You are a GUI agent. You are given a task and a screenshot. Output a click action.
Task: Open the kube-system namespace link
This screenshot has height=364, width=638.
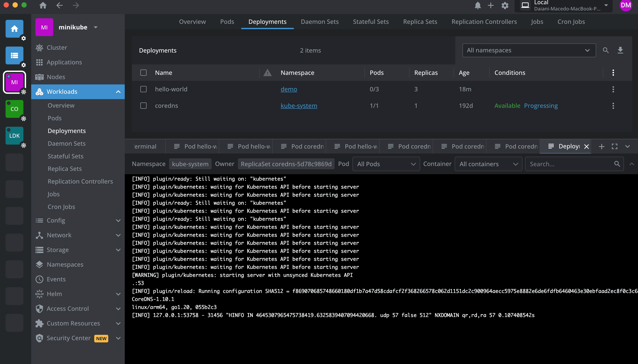[x=299, y=106]
